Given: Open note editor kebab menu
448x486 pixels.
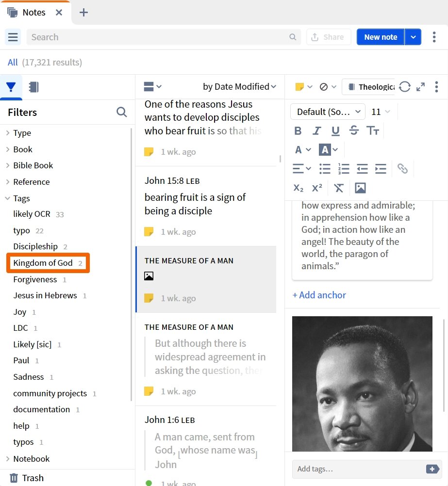Looking at the screenshot, I should [x=436, y=87].
